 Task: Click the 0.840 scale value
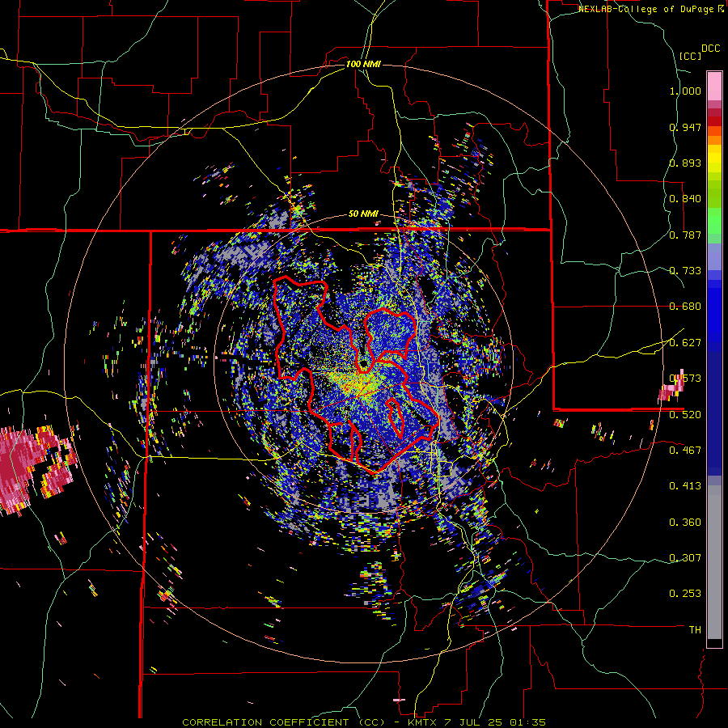coord(685,199)
